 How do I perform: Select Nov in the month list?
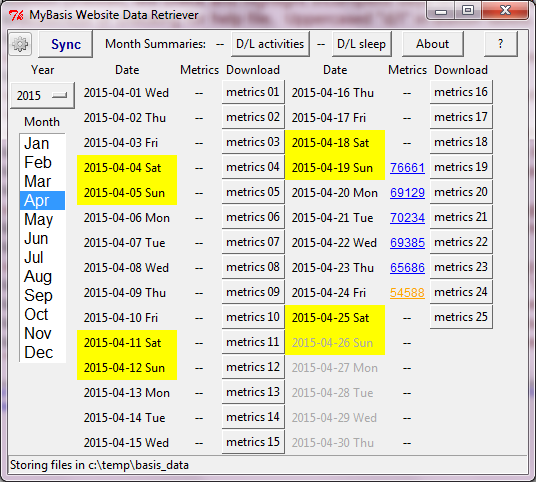(42, 333)
